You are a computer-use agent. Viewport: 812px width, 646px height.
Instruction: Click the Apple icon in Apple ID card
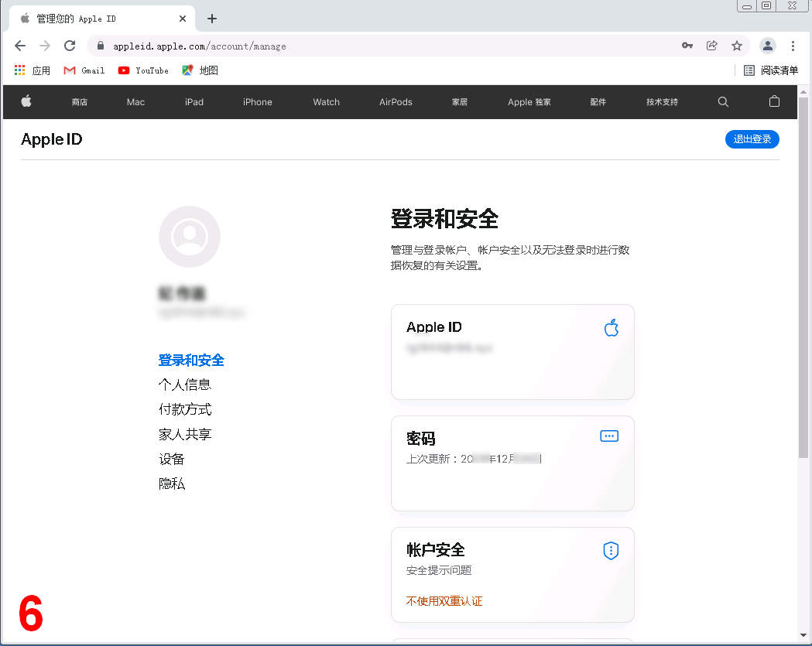(611, 328)
